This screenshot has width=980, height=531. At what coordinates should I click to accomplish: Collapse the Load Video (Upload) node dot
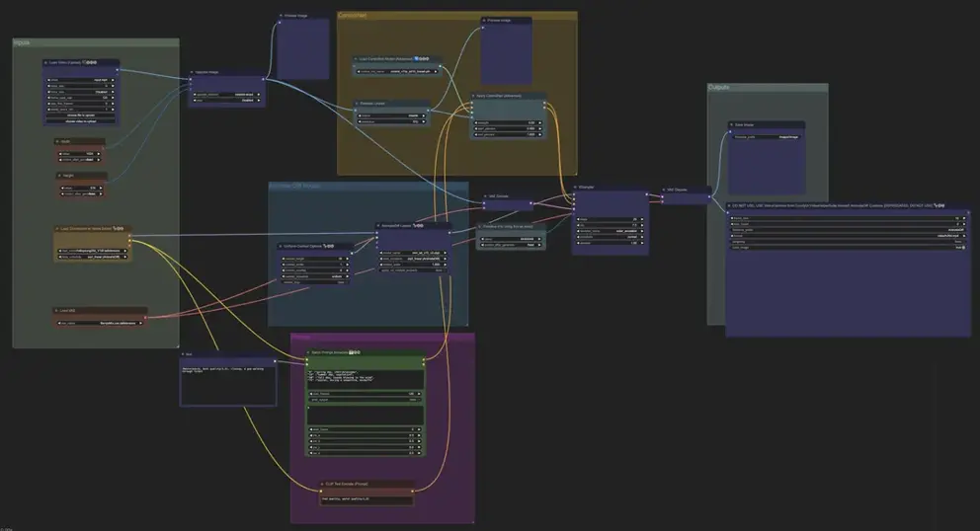point(46,62)
